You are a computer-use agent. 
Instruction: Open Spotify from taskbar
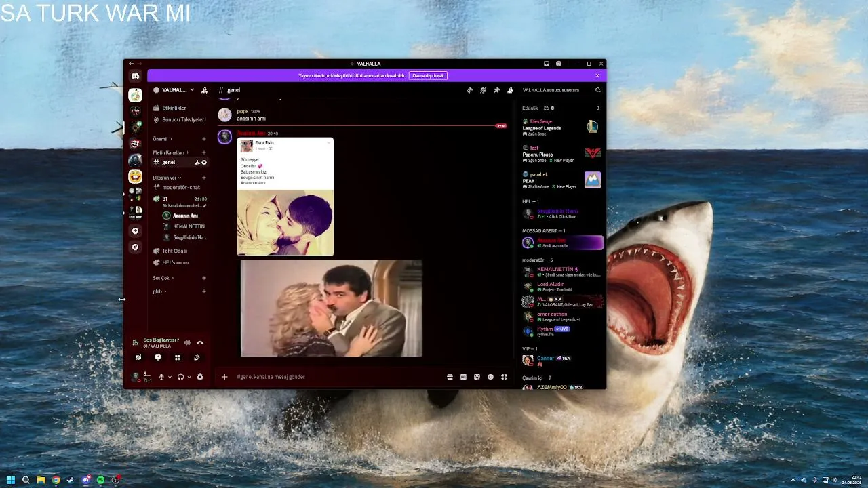(x=100, y=480)
